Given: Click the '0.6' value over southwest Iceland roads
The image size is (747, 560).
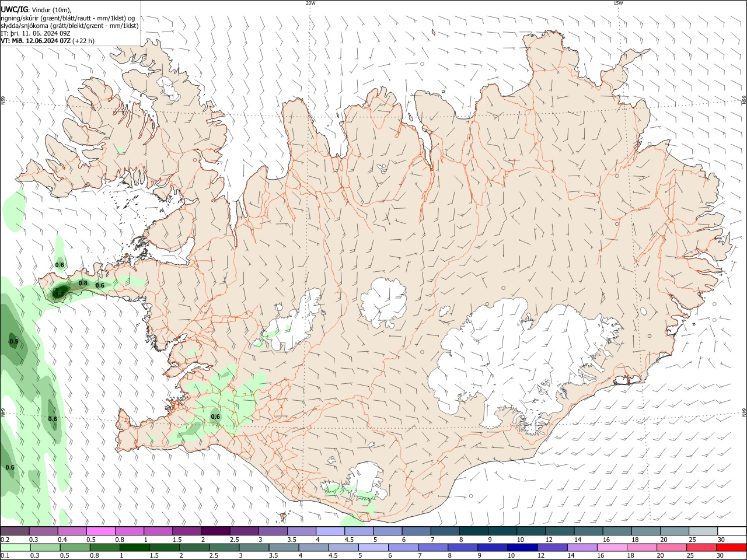Looking at the screenshot, I should (x=215, y=416).
